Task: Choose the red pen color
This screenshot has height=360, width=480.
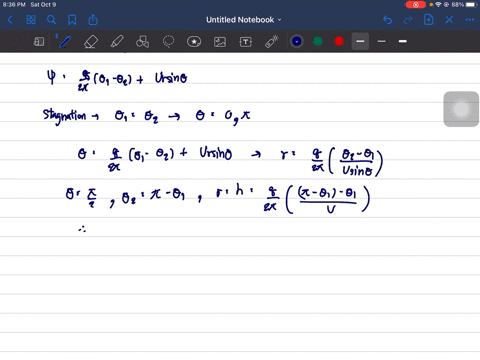Action: click(x=339, y=41)
